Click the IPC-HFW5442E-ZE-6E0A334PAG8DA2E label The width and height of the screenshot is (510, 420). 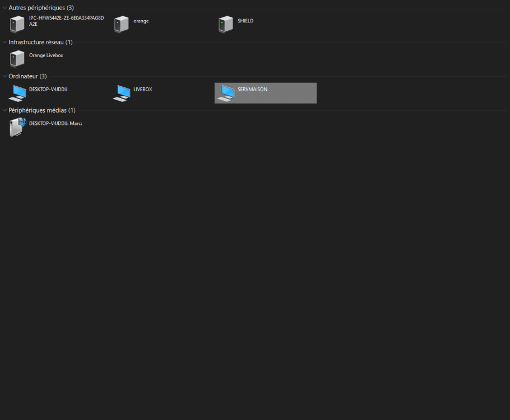(66, 21)
